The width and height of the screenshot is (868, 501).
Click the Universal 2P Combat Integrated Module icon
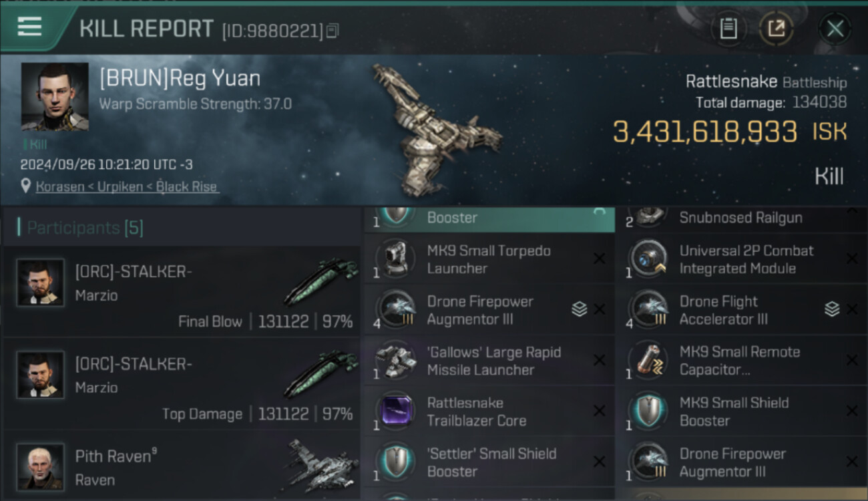click(x=648, y=259)
